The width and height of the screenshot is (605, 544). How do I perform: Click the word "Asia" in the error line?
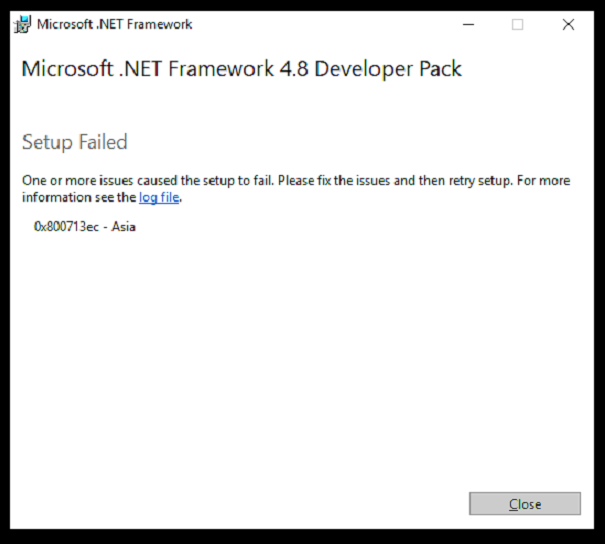(x=123, y=226)
